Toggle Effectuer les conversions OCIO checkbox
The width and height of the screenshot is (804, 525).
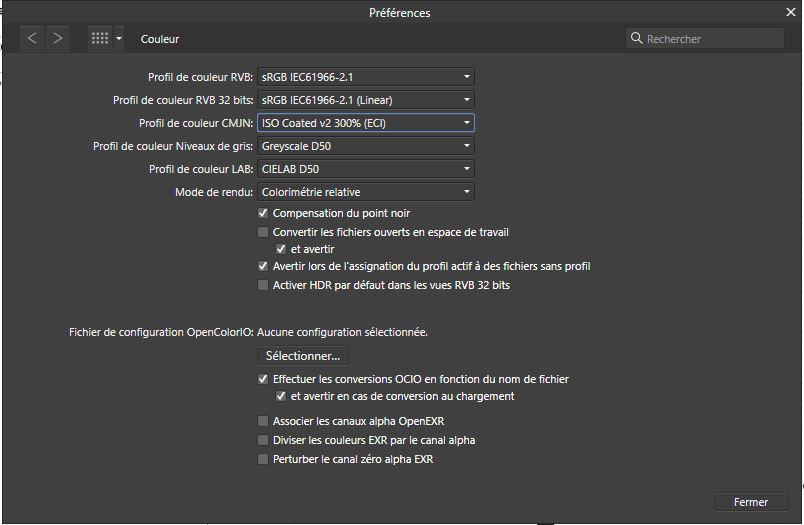pyautogui.click(x=263, y=379)
